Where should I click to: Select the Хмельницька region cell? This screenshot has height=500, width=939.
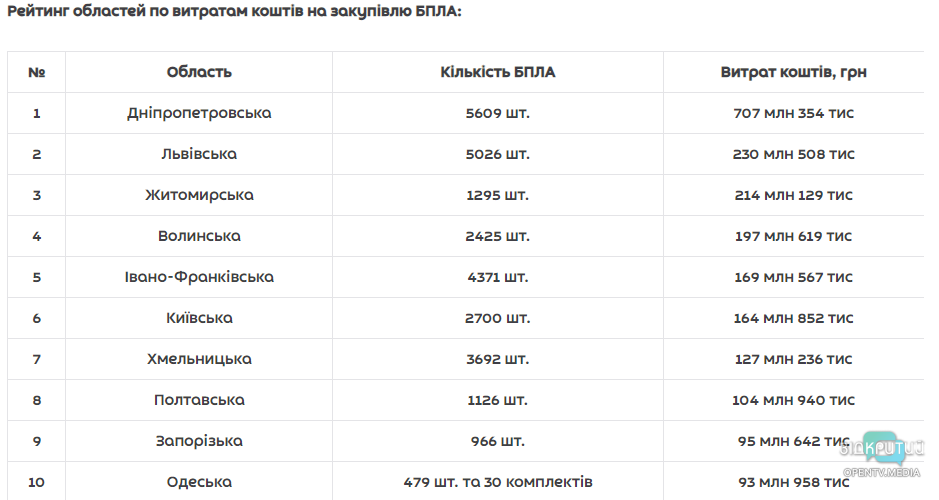coord(199,359)
